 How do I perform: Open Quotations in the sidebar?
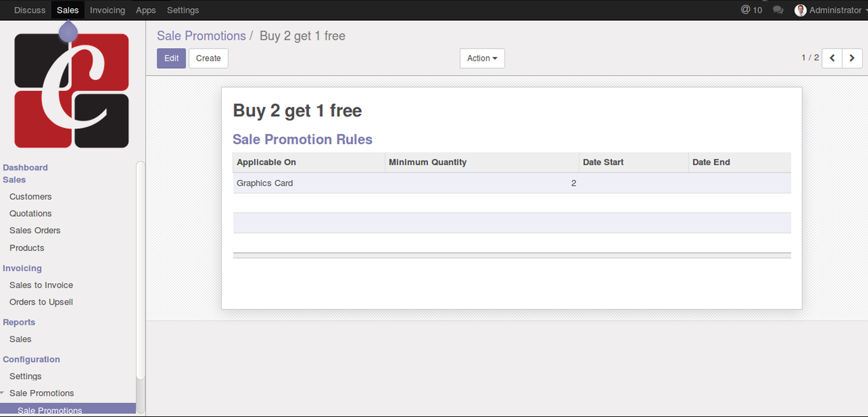[30, 214]
